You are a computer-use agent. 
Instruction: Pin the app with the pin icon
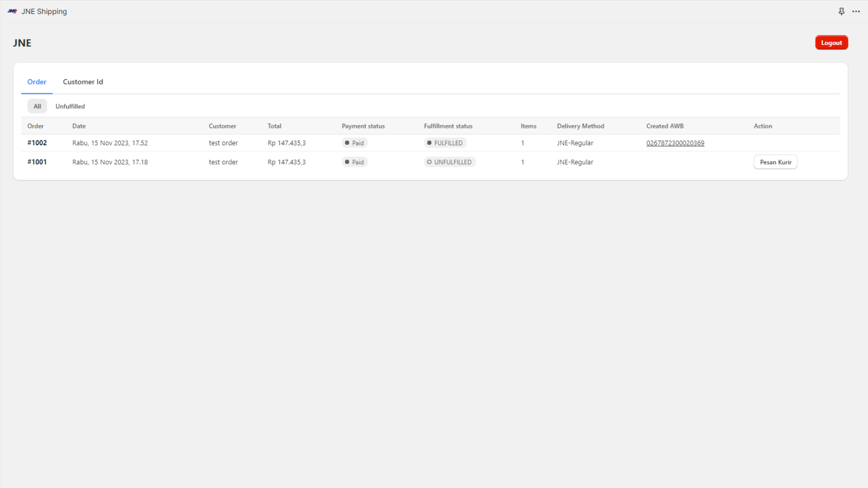[841, 11]
